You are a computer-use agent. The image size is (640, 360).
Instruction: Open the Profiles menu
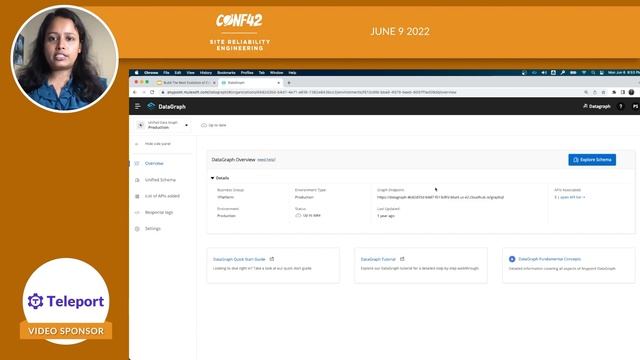click(x=247, y=73)
